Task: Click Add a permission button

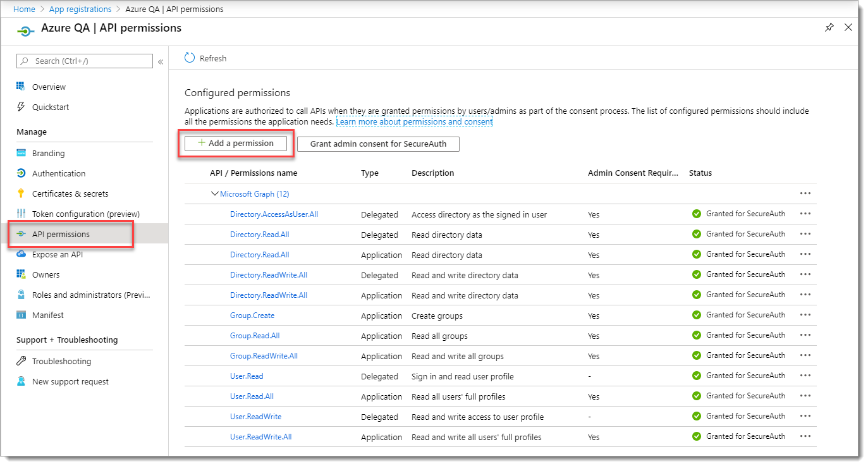Action: 236,144
